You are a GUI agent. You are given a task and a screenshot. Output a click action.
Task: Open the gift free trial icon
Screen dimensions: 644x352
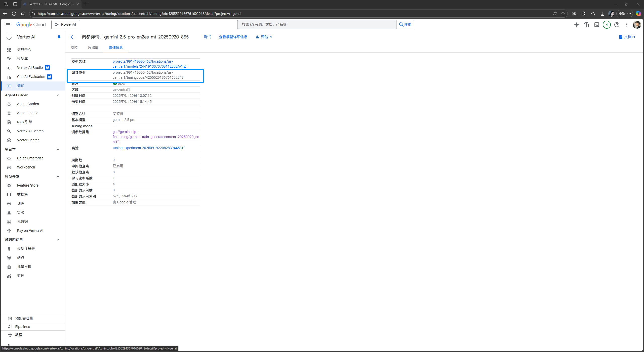coord(587,25)
